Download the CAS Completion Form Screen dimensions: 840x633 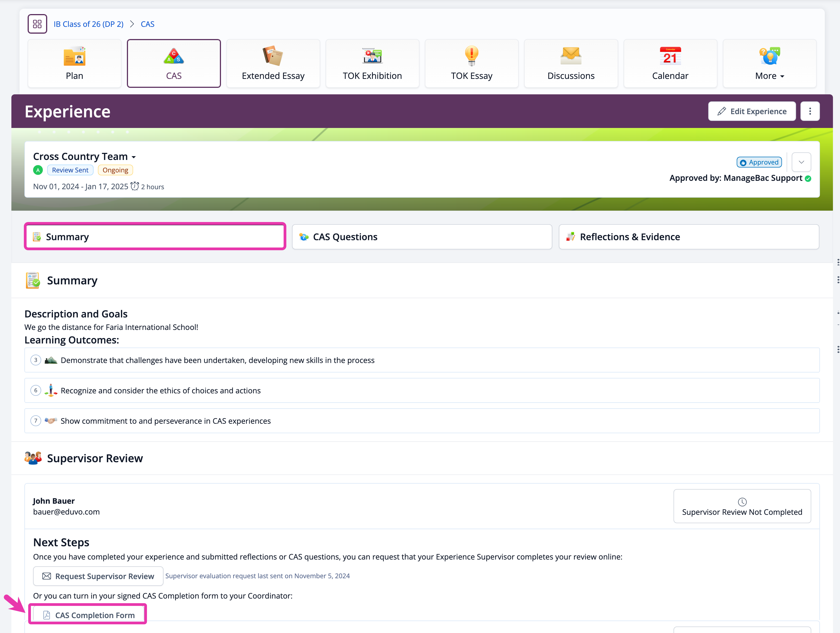(x=89, y=615)
